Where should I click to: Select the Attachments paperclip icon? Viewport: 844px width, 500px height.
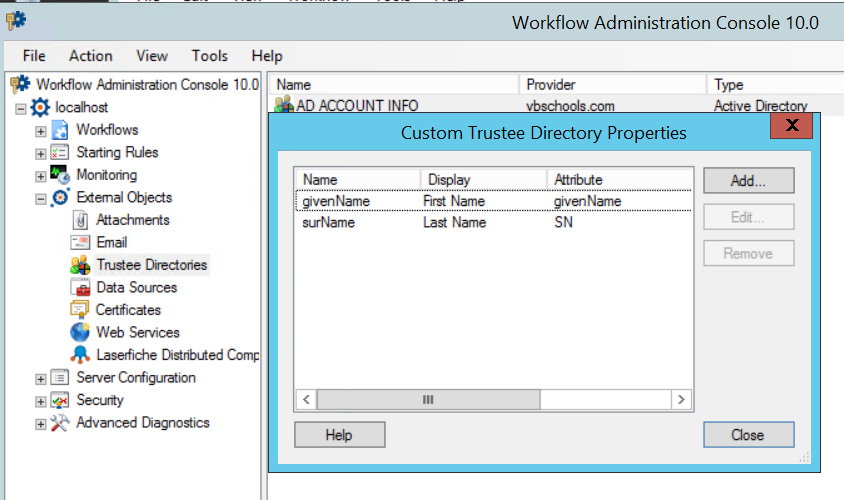tap(80, 220)
